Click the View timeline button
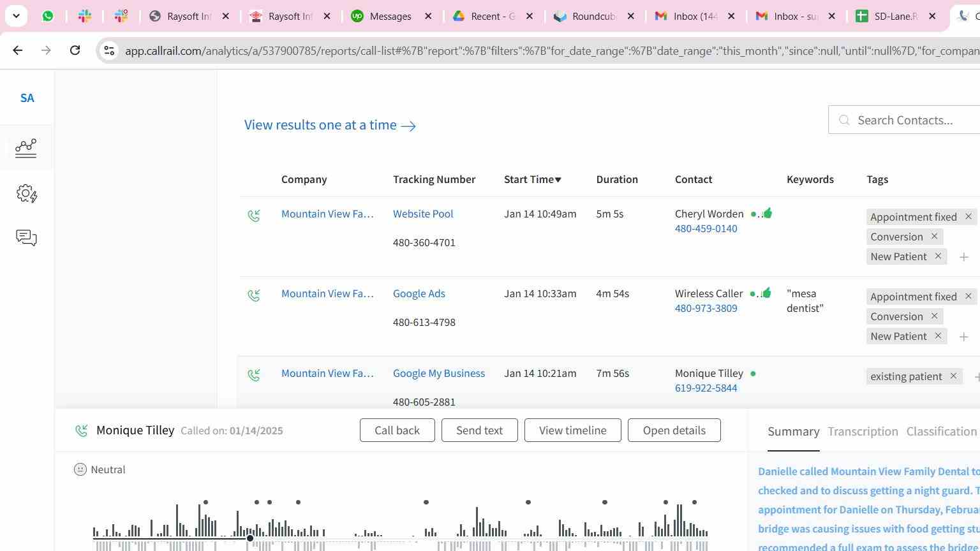This screenshot has height=551, width=980. (x=572, y=430)
